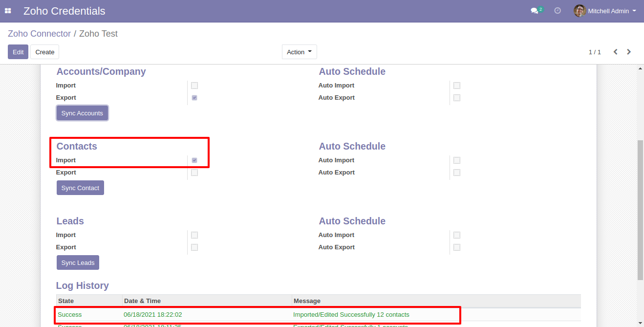Click the Contacts section heading
The image size is (644, 327).
pos(77,146)
